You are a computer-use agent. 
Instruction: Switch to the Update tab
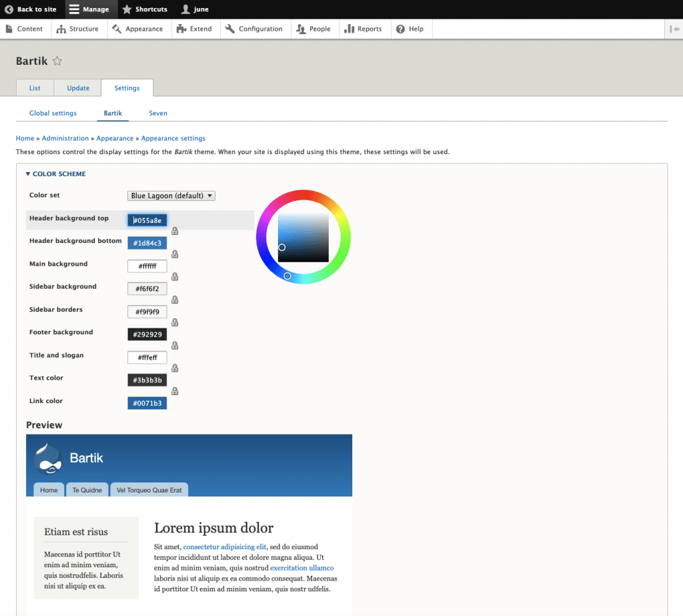pos(78,88)
